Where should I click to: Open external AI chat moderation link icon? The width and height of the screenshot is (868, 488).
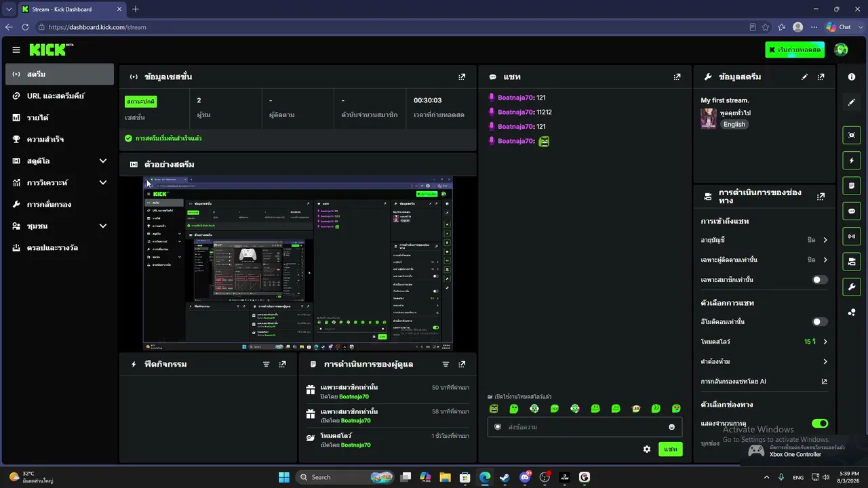pyautogui.click(x=825, y=382)
